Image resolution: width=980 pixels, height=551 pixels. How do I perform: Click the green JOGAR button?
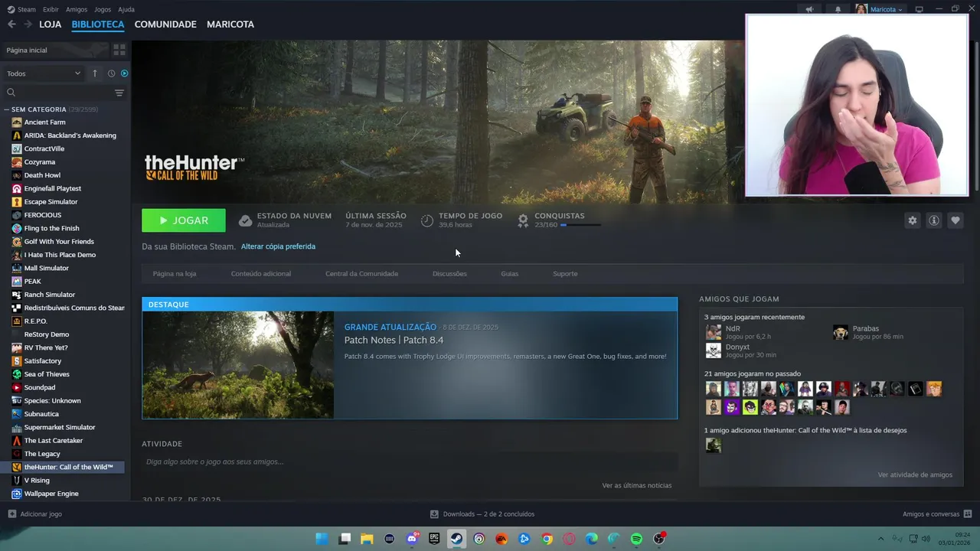click(x=184, y=220)
